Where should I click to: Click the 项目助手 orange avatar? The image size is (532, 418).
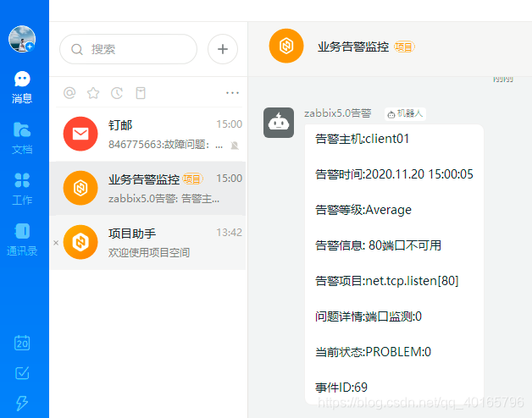[80, 242]
